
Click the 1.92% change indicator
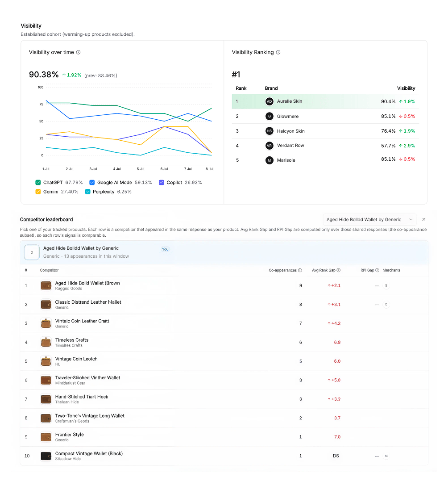(x=72, y=75)
